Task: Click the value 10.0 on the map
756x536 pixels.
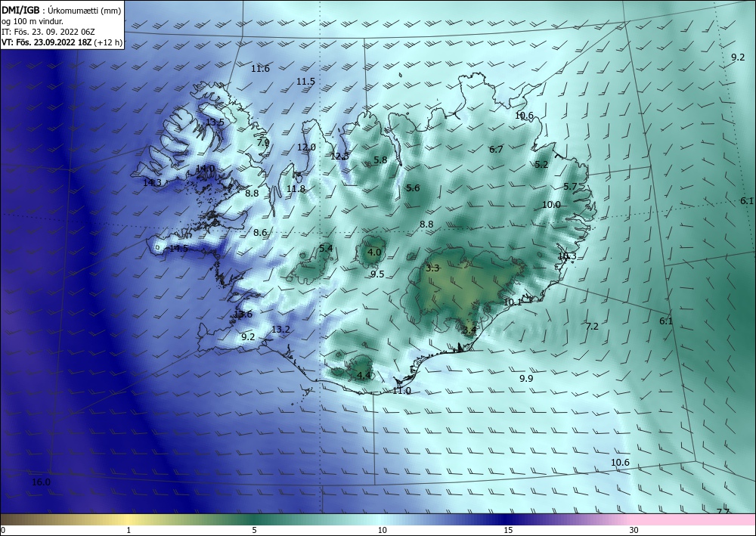Action: (x=552, y=204)
